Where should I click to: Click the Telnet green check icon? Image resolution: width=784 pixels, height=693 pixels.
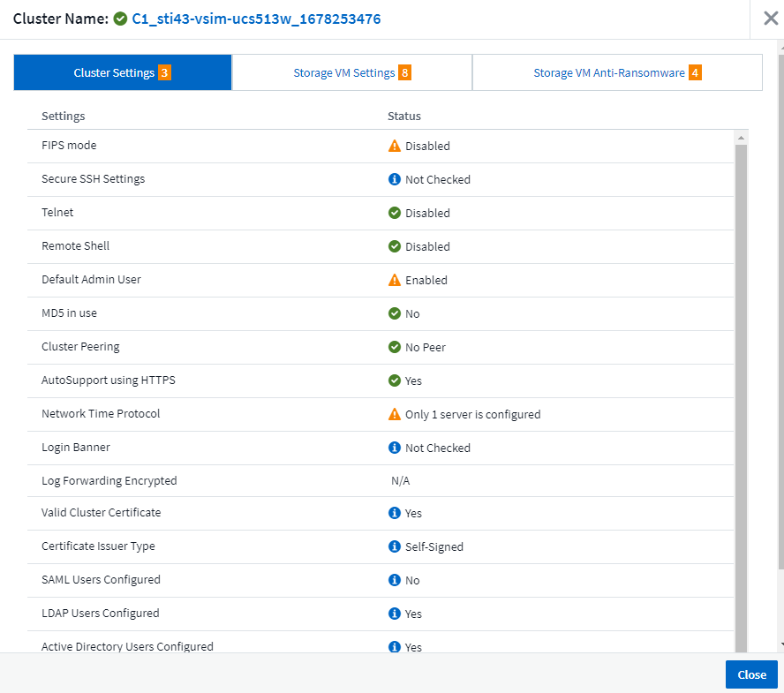point(395,213)
